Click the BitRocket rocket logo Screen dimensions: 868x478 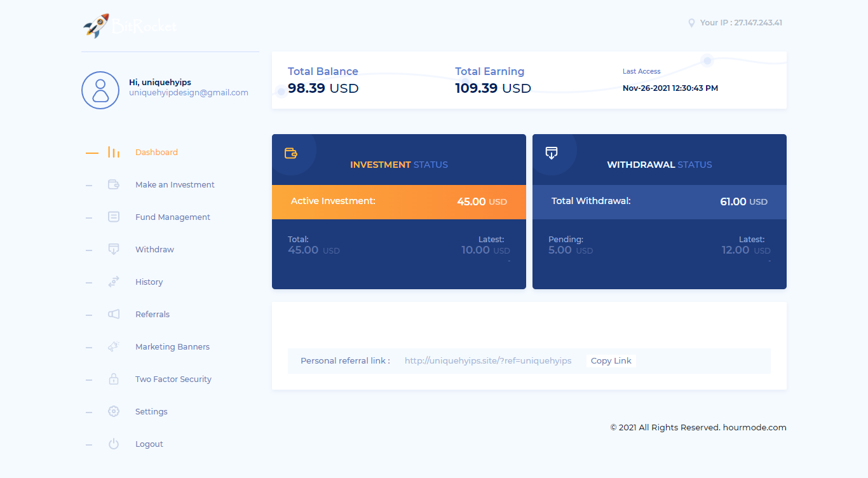pyautogui.click(x=96, y=25)
